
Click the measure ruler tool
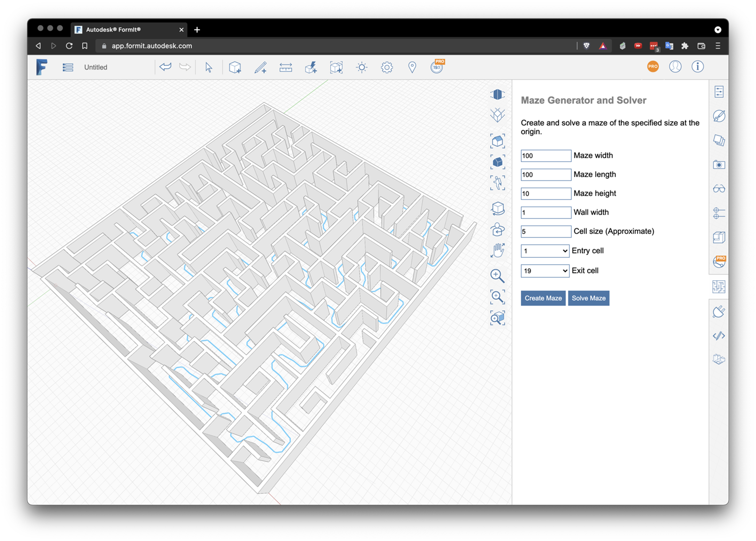coord(286,67)
